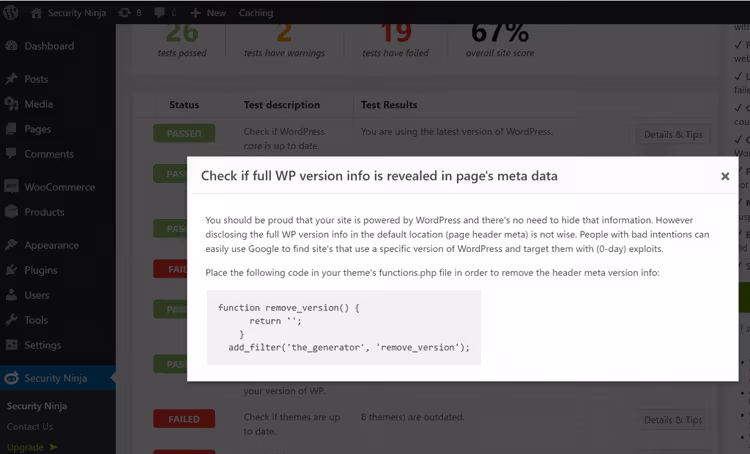This screenshot has width=750, height=454.
Task: Open Users menu label
Action: tap(36, 295)
